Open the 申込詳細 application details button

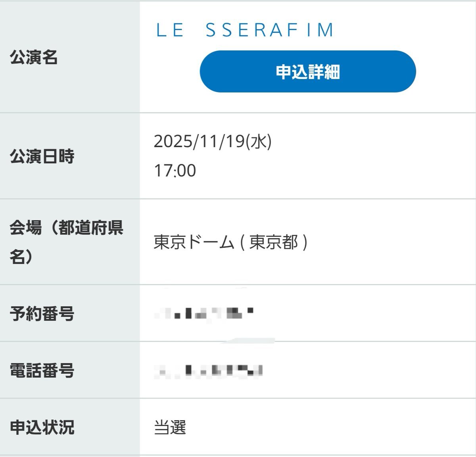click(307, 71)
